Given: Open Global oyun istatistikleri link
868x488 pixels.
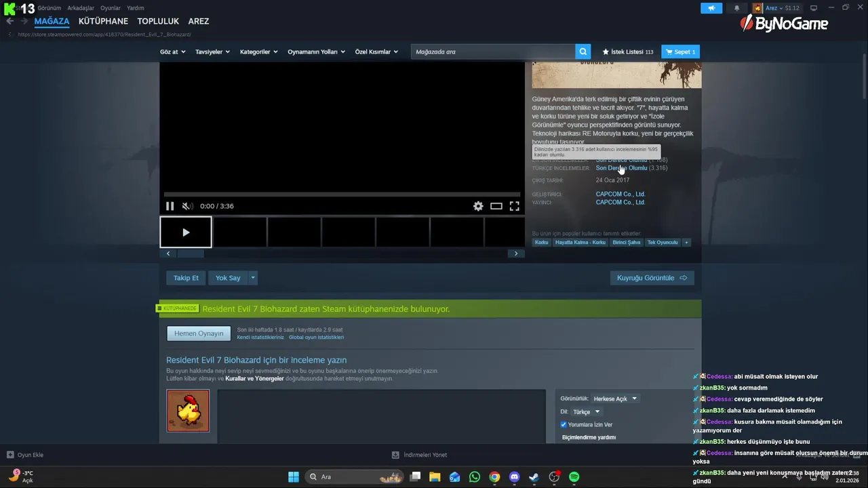Looking at the screenshot, I should (x=316, y=337).
